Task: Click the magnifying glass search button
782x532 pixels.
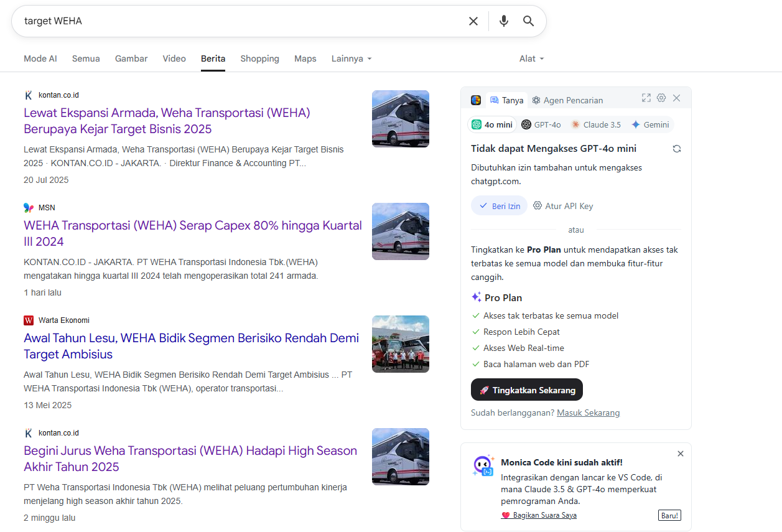Action: 528,21
